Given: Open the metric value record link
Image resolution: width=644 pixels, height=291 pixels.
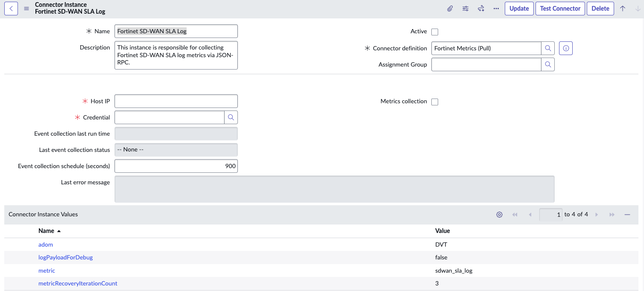Looking at the screenshot, I should pyautogui.click(x=47, y=271).
